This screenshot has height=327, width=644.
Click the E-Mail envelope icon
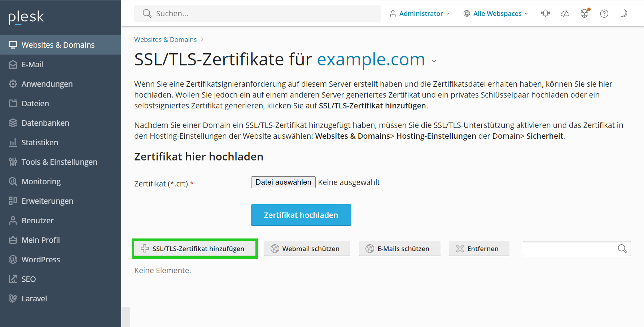(x=13, y=64)
